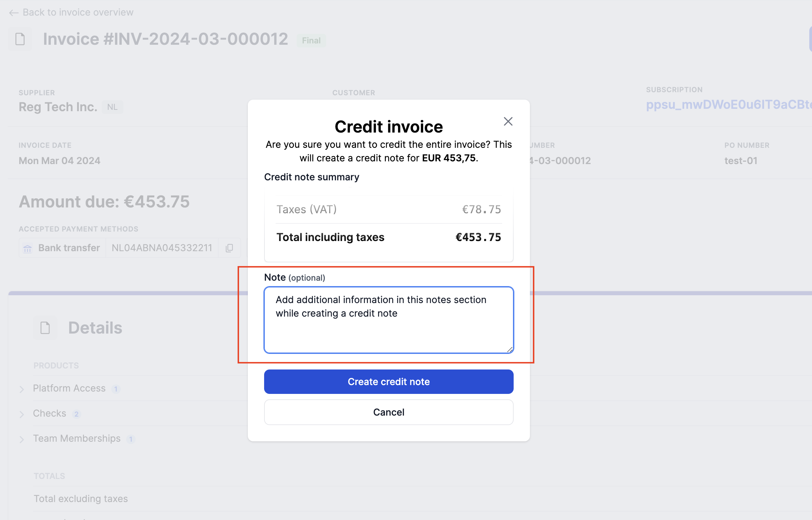Expand the Platform Access chevron
812x520 pixels.
22,389
